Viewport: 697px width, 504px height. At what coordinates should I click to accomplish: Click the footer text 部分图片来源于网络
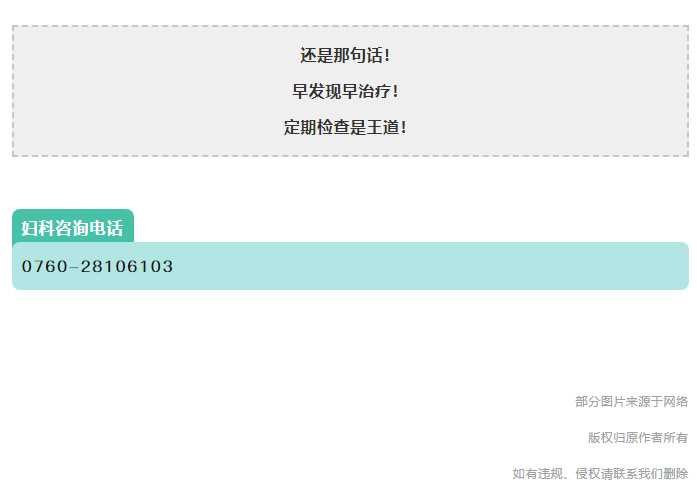[x=631, y=402]
